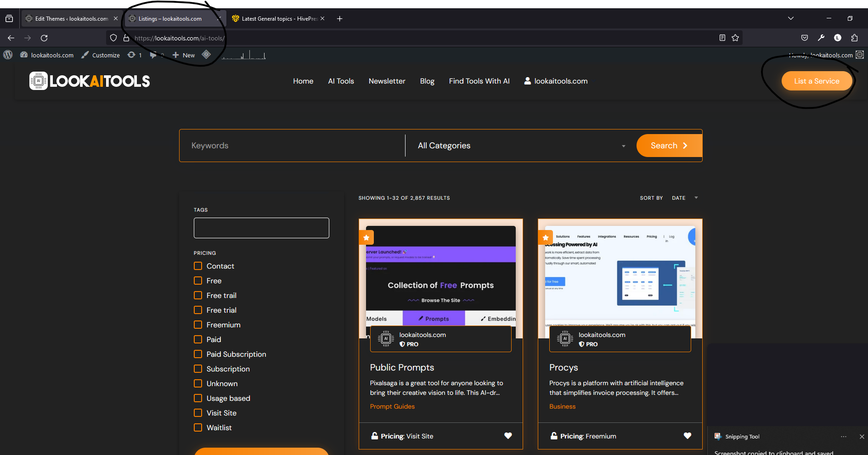Open the AI Tools menu item
Screen dimensions: 868x455
tap(341, 81)
